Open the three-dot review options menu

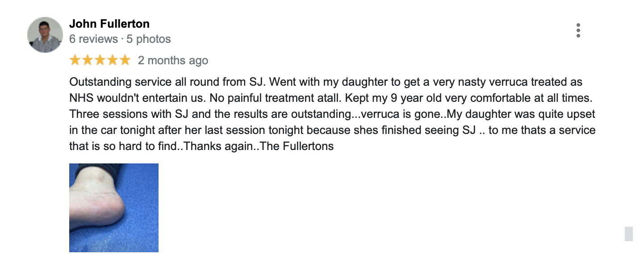pos(578,30)
